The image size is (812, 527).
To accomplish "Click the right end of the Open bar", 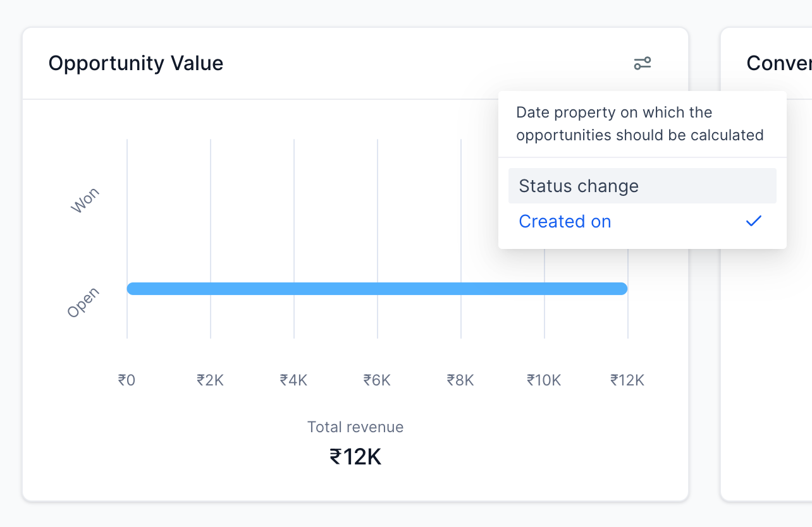I will 622,289.
